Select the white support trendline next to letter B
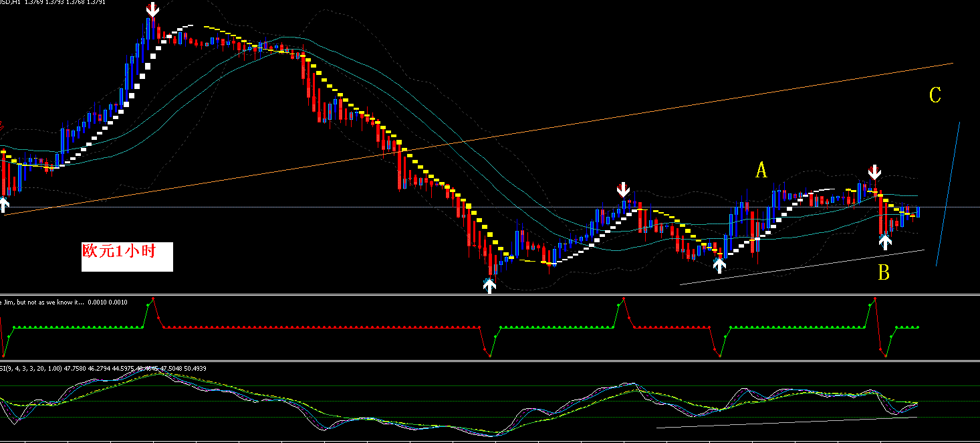 802,268
